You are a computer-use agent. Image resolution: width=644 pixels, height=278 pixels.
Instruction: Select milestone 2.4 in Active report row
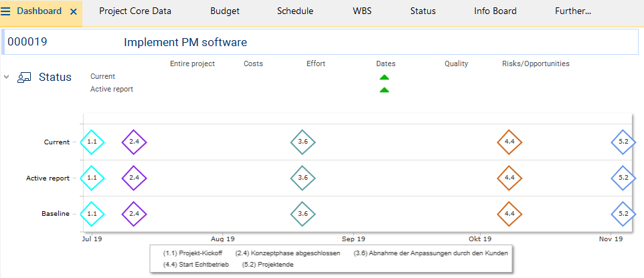tap(135, 178)
